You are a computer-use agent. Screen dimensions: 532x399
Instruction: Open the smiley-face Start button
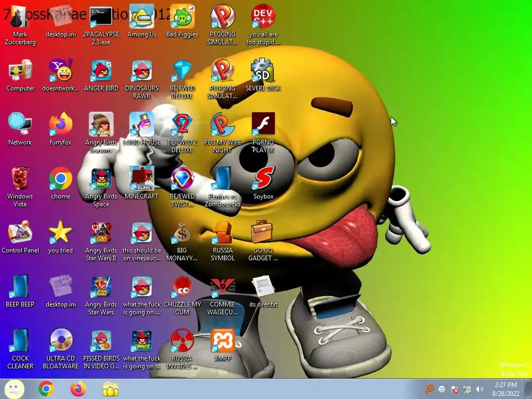[14, 389]
